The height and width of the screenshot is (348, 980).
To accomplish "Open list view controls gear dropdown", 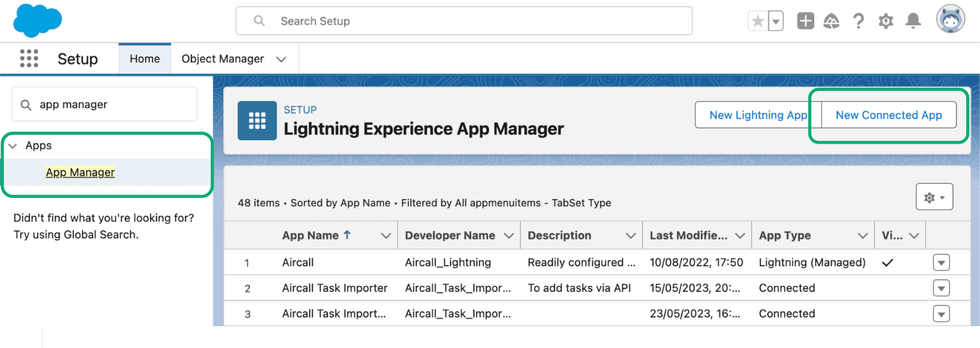I will coord(934,197).
